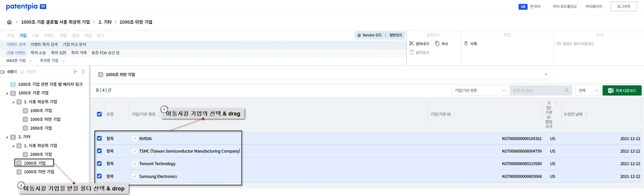This screenshot has height=196, width=644.
Task: Collapse the 2. 기타 tree node arrow
Action: click(x=7, y=137)
